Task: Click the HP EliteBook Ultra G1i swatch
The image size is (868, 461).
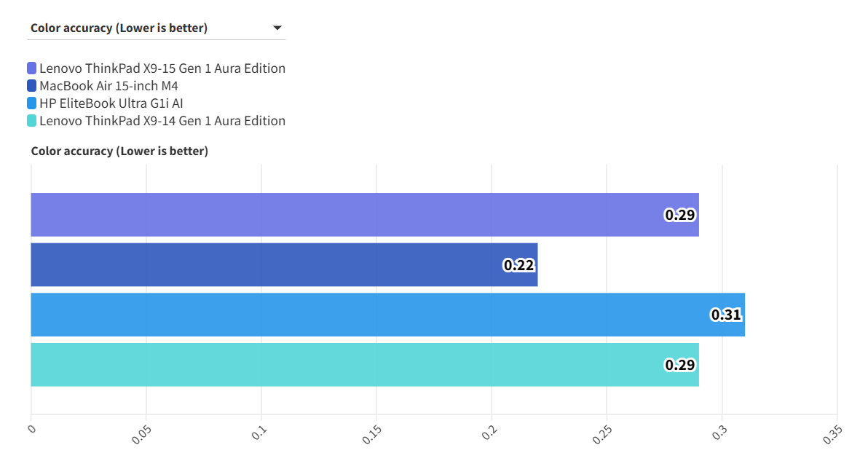Action: click(x=31, y=103)
